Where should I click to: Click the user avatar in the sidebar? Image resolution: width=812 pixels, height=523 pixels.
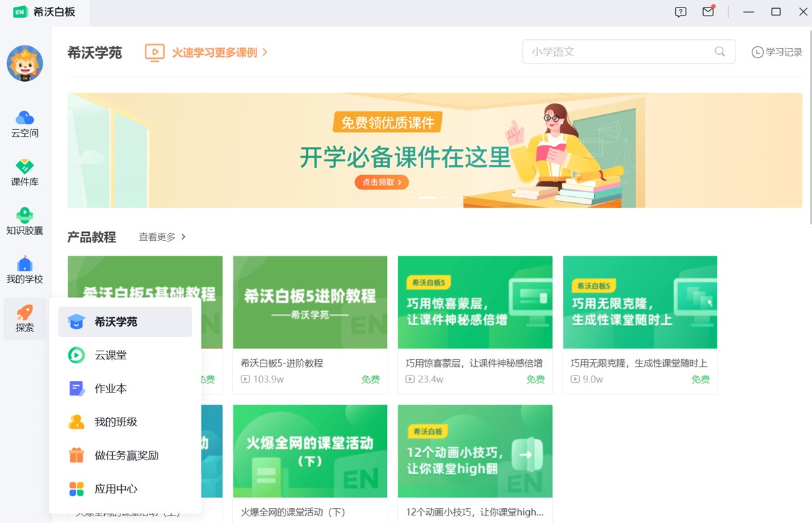coord(24,63)
